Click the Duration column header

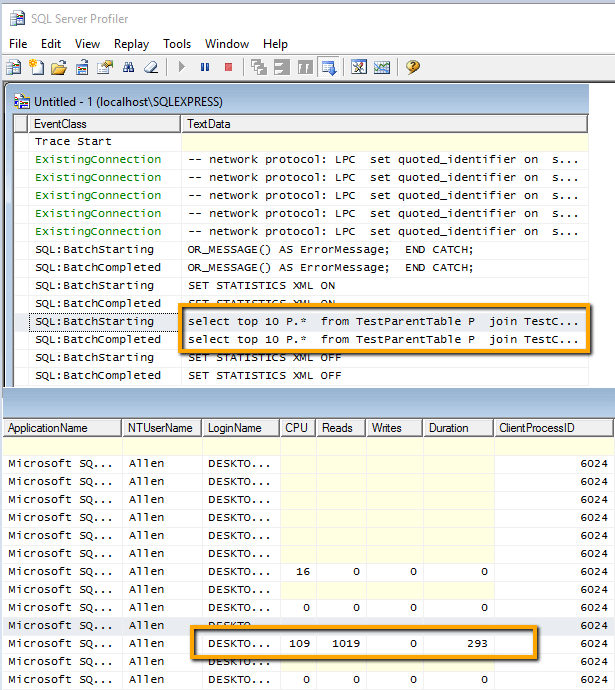point(458,428)
